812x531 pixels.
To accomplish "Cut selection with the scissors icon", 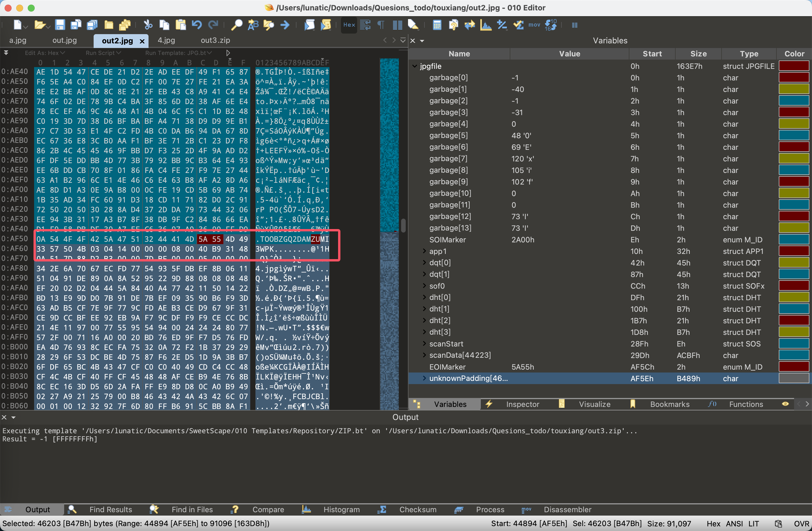I will 148,25.
